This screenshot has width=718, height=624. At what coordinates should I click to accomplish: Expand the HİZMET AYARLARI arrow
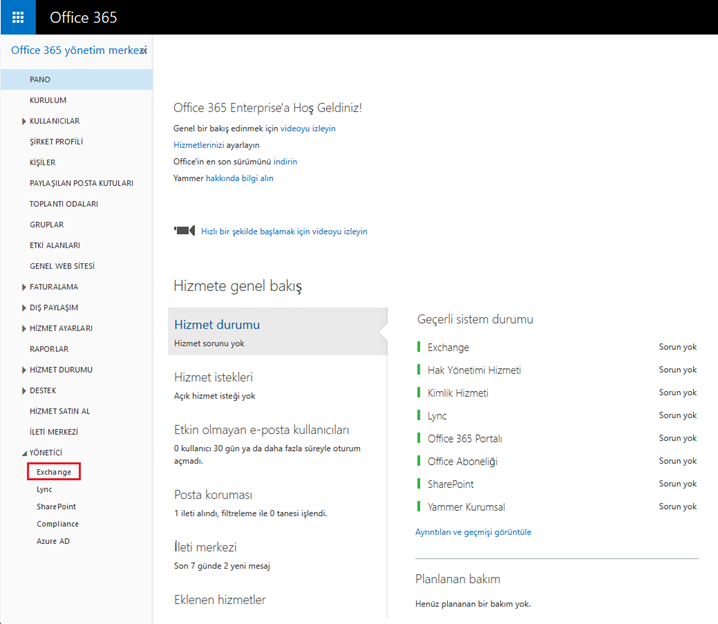click(x=24, y=328)
